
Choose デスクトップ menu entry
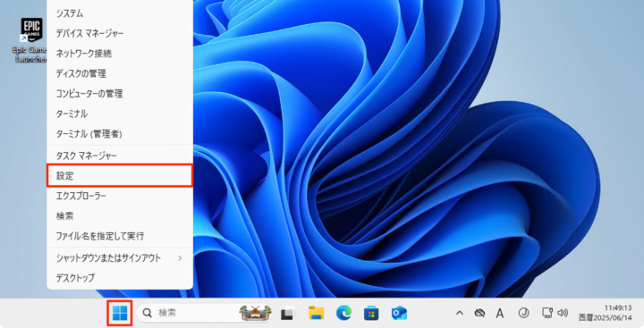pos(120,278)
